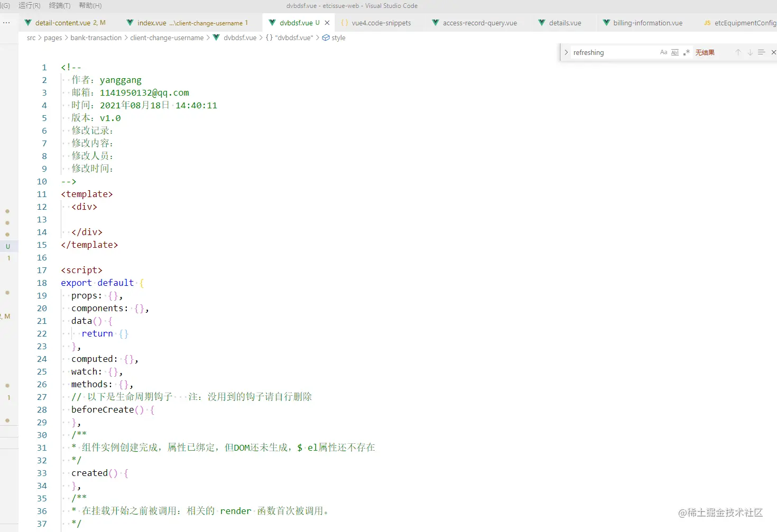Open more editor actions ellipsis icon
This screenshot has width=777, height=532.
[x=6, y=22]
